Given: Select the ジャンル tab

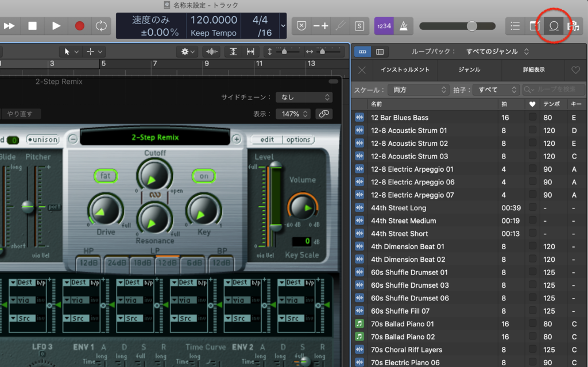Looking at the screenshot, I should pos(470,70).
